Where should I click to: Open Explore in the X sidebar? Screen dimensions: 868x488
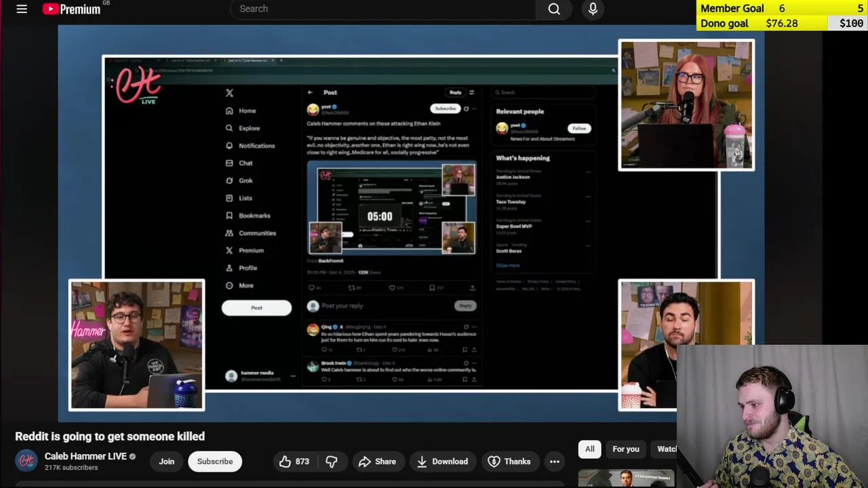[x=243, y=128]
